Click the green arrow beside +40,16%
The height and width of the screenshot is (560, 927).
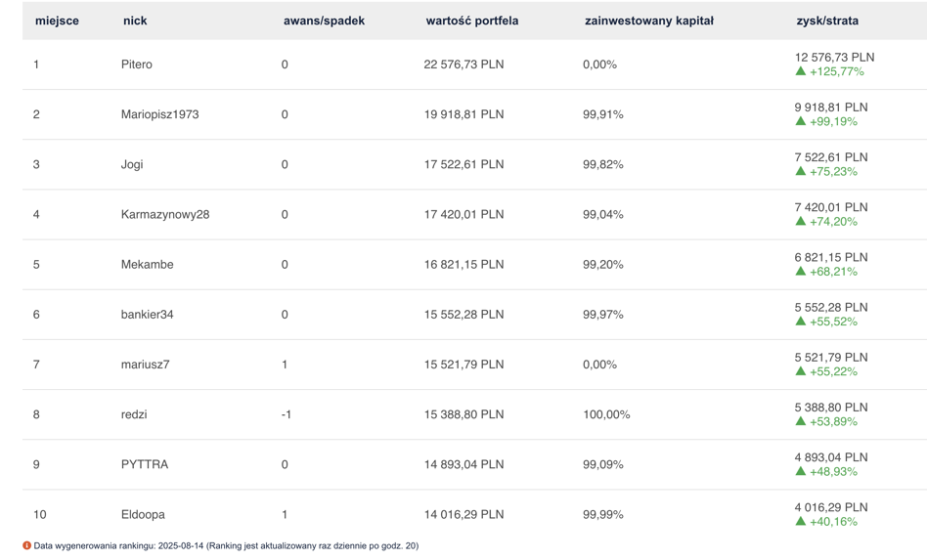801,521
